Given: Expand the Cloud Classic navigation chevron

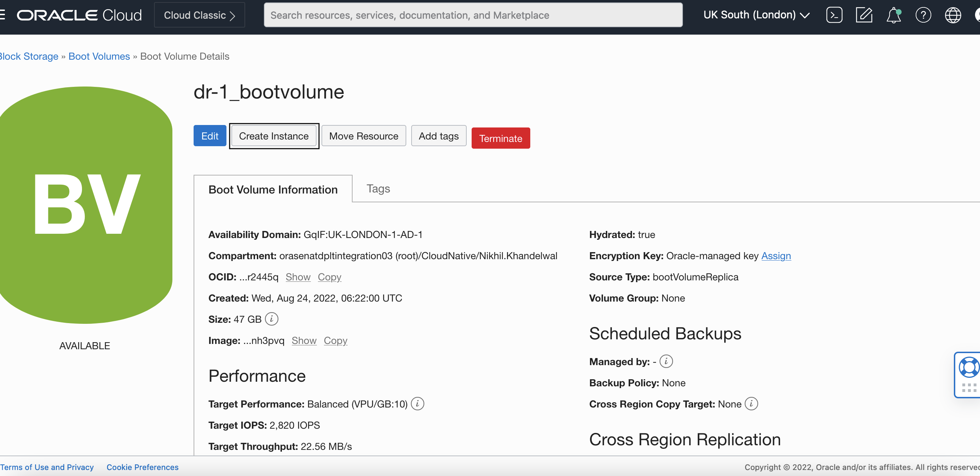Looking at the screenshot, I should (234, 15).
